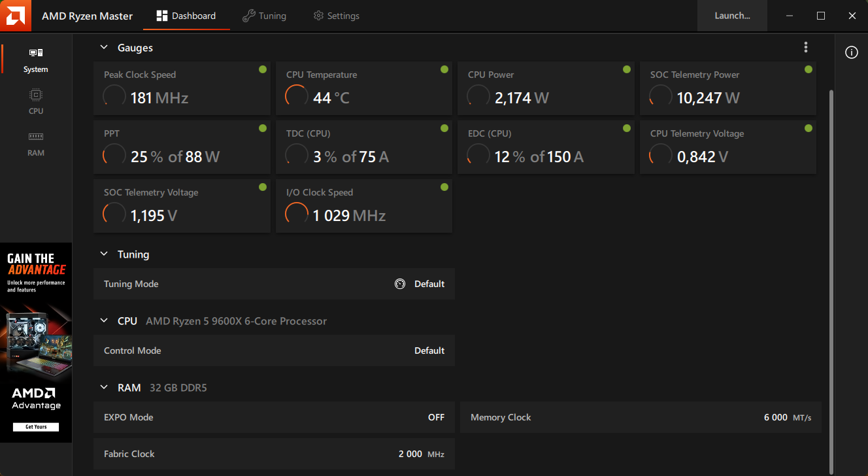This screenshot has height=476, width=868.
Task: Click Get Yours on AMD Advantage ad
Action: tap(36, 427)
